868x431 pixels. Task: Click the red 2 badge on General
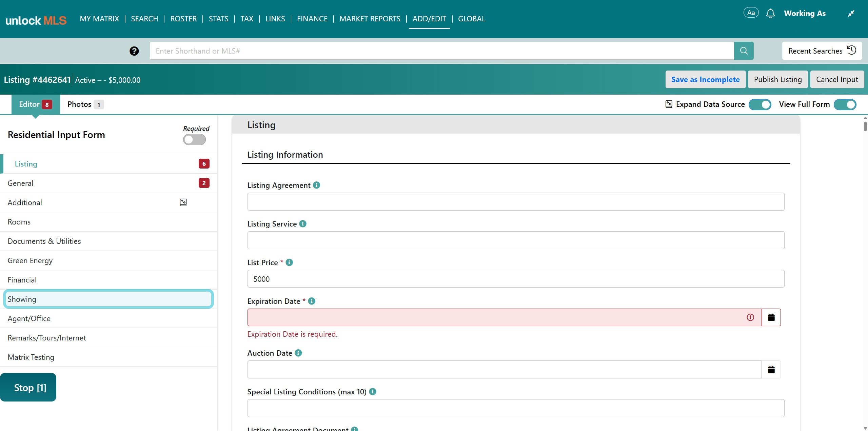coord(204,183)
